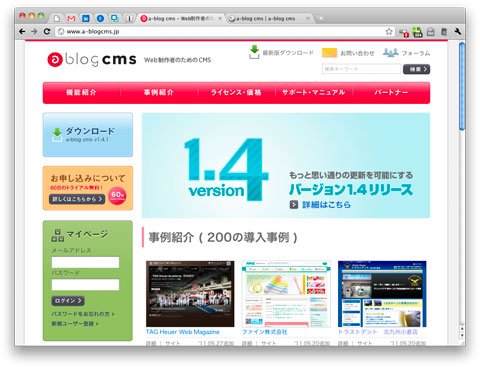Click the ファイン株式会社 text link

coord(264,332)
